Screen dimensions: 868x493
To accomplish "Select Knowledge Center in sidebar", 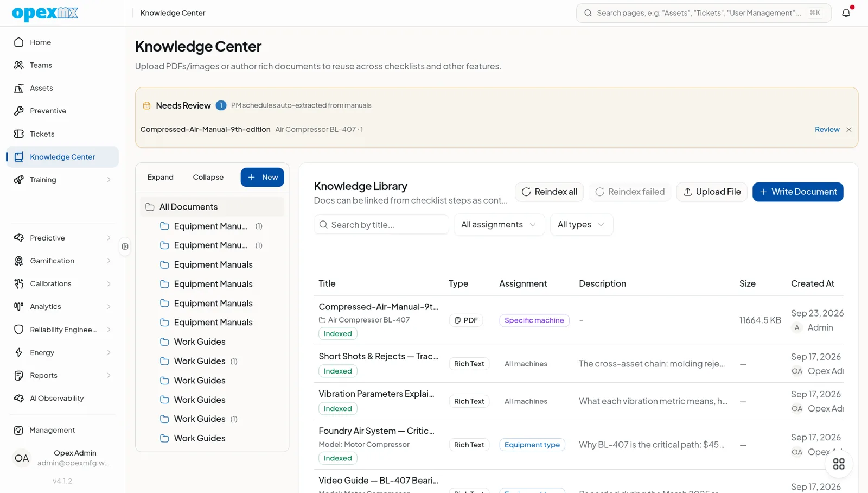I will pyautogui.click(x=62, y=157).
